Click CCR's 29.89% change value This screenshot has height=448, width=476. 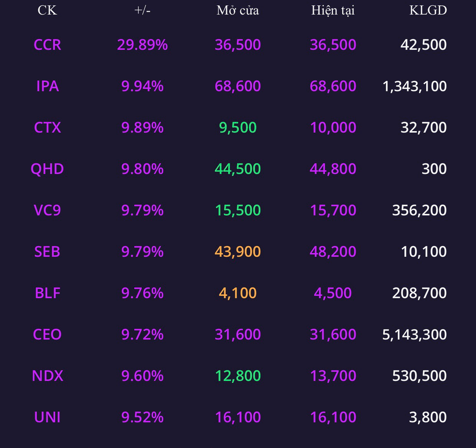(142, 45)
